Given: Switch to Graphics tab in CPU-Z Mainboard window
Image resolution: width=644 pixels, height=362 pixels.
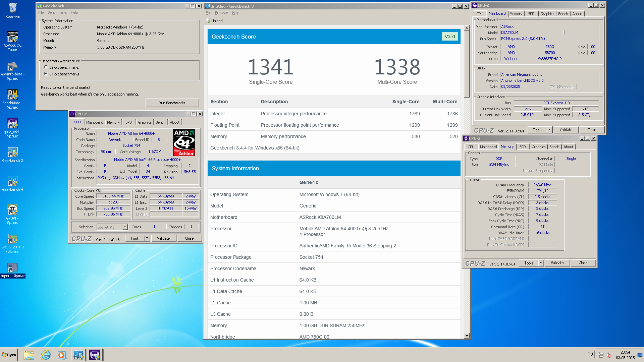Looking at the screenshot, I should pyautogui.click(x=547, y=14).
